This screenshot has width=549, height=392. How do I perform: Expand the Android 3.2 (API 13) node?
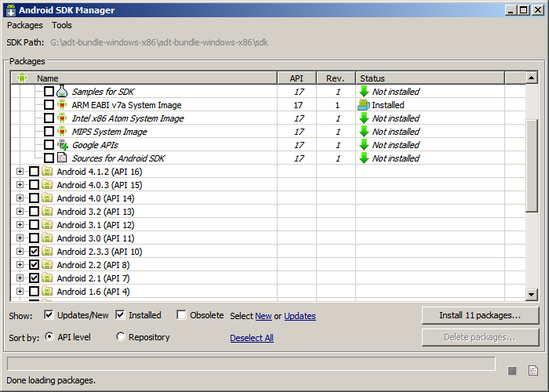click(x=20, y=211)
